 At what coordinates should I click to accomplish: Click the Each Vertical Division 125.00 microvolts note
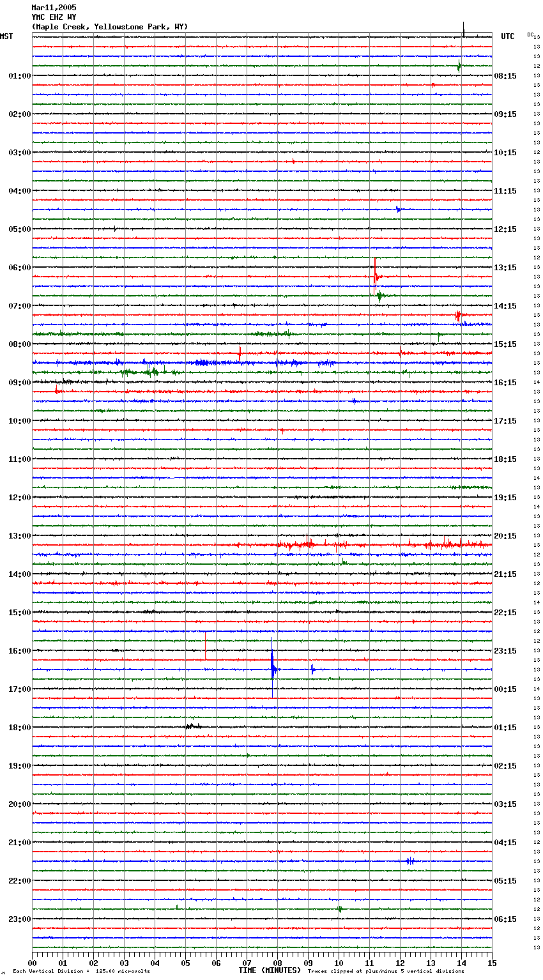tap(81, 972)
